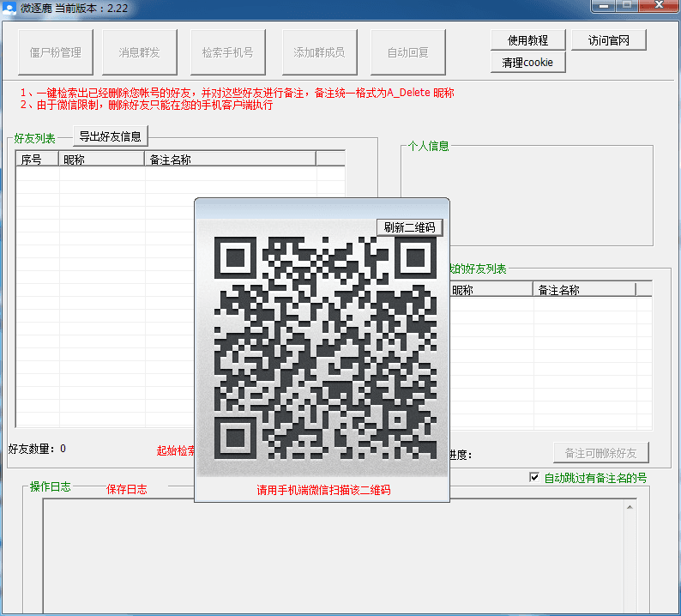This screenshot has height=616, width=681.
Task: Click the 微逐鹿 app icon in title bar
Action: [x=9, y=8]
